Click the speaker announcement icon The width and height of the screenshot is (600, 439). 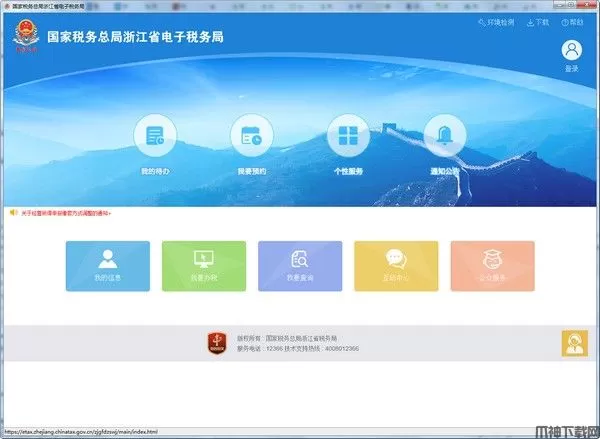pos(14,212)
